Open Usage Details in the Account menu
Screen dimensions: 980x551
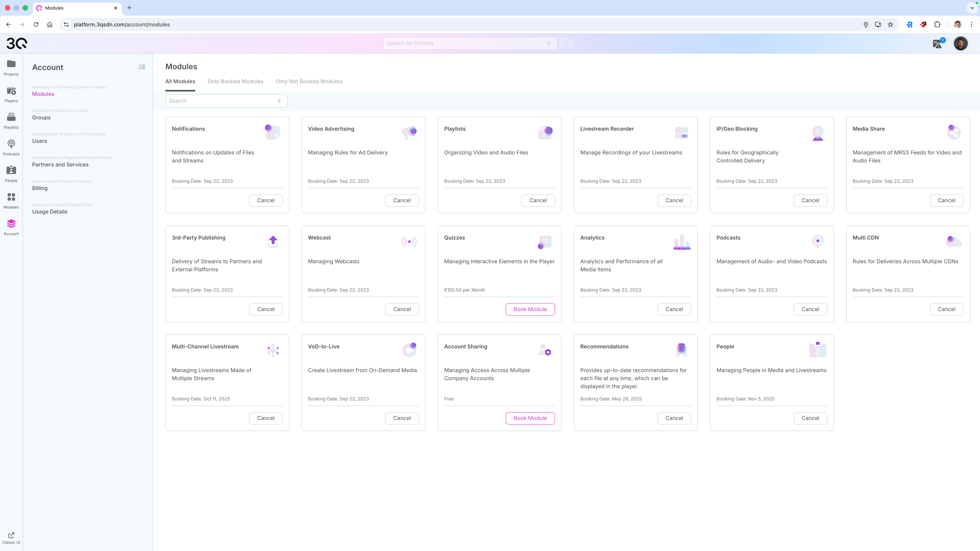click(49, 212)
